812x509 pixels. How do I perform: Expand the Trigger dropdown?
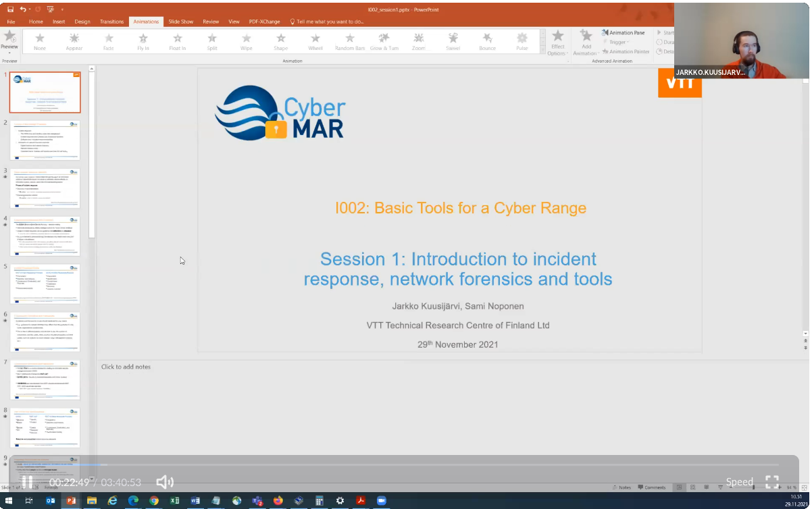point(617,42)
